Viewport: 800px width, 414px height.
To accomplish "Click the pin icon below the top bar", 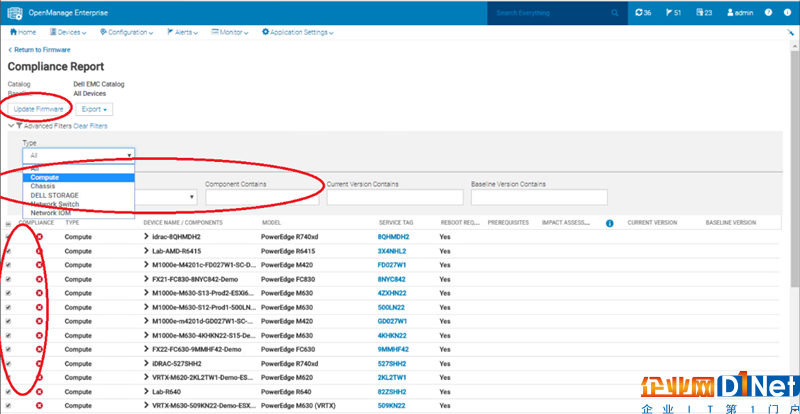I will tap(791, 32).
